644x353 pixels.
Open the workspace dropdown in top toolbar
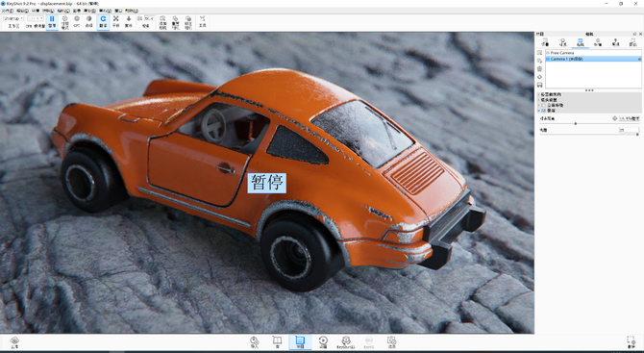13,18
